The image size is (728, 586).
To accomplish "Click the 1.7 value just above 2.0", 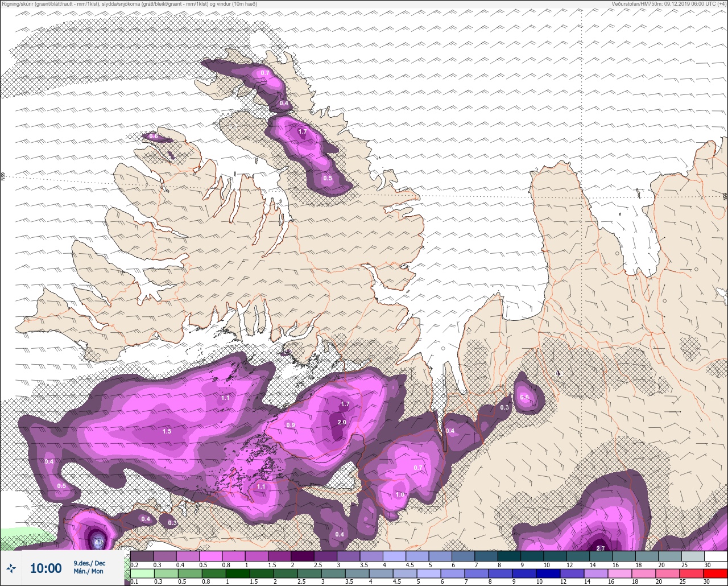I will coord(345,405).
